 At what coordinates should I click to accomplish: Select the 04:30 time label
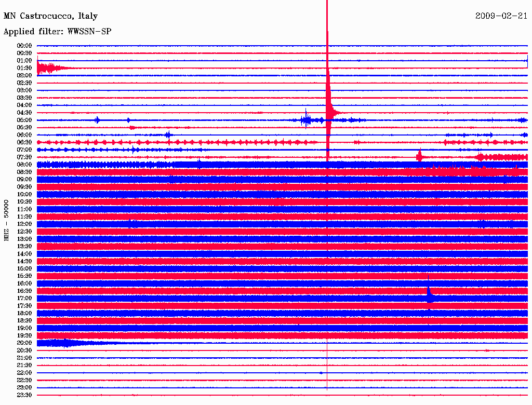click(24, 113)
